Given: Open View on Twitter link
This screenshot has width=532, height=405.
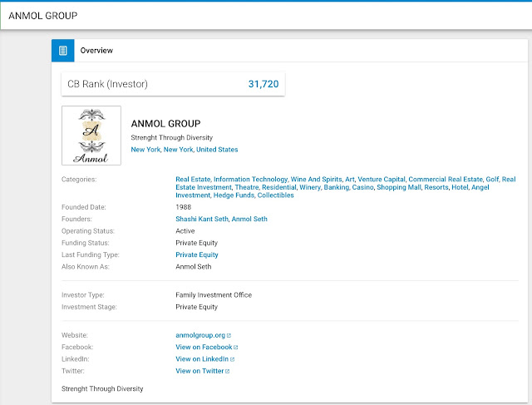Looking at the screenshot, I should coord(199,371).
